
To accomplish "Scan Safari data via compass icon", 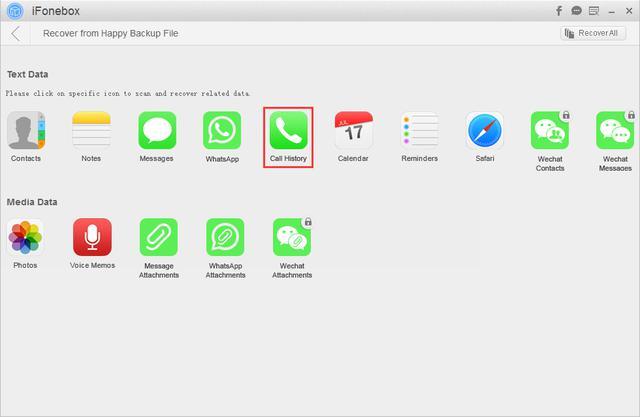I will (485, 130).
